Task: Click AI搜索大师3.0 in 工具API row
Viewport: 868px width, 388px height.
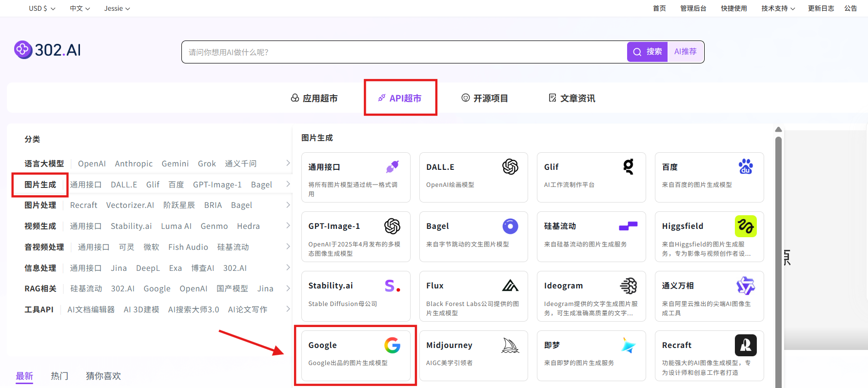Action: (x=194, y=309)
